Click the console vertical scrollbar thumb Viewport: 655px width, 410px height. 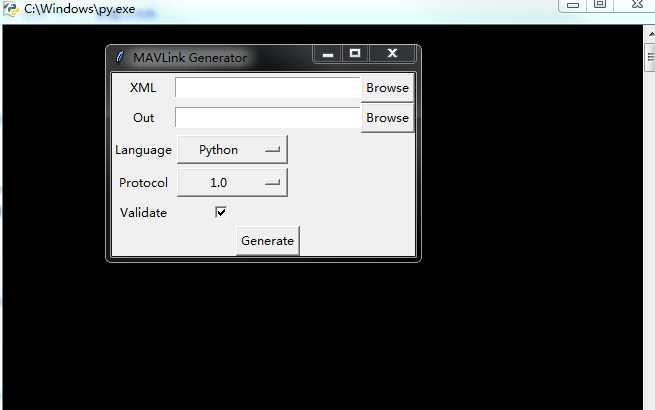pos(651,57)
